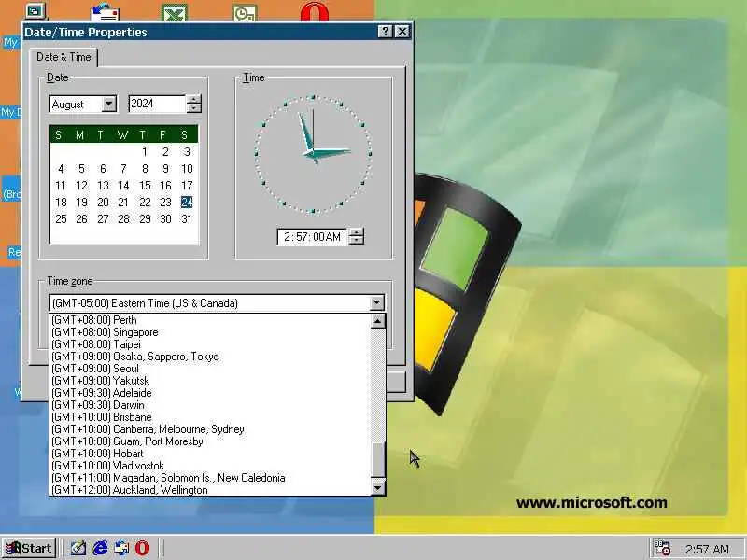747x560 pixels.
Task: Choose (GMT+08:00) Perth time zone
Action: pos(209,320)
